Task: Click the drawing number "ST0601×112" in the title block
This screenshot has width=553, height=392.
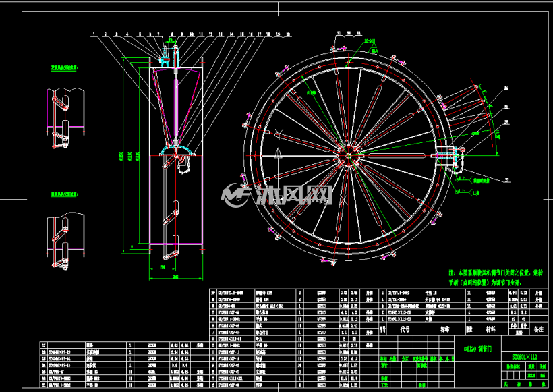Action: pyautogui.click(x=525, y=357)
